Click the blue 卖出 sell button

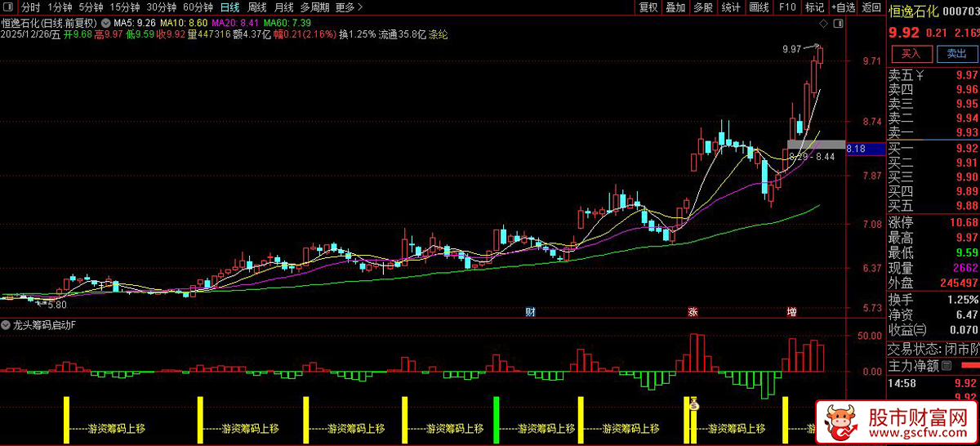click(956, 54)
